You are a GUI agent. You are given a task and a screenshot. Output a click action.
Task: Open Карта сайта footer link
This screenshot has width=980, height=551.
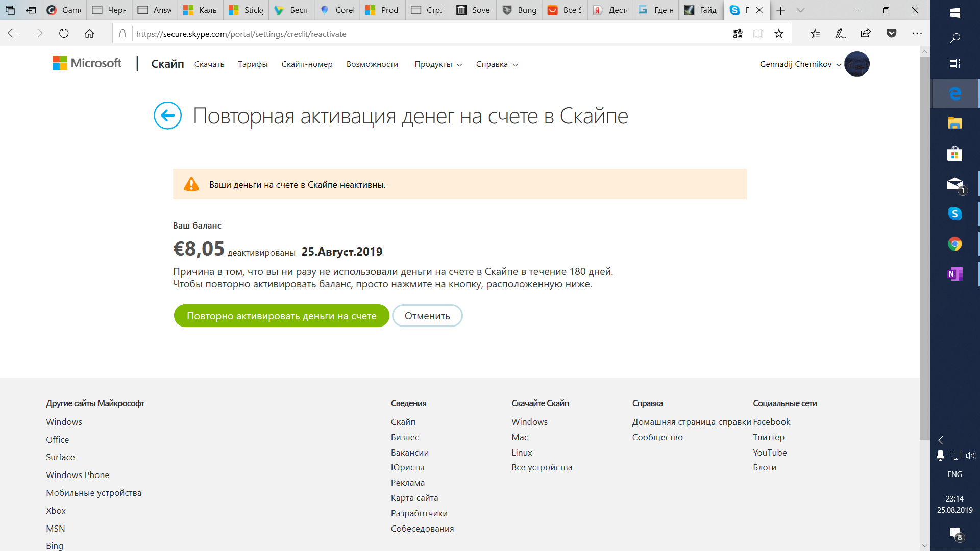tap(414, 498)
